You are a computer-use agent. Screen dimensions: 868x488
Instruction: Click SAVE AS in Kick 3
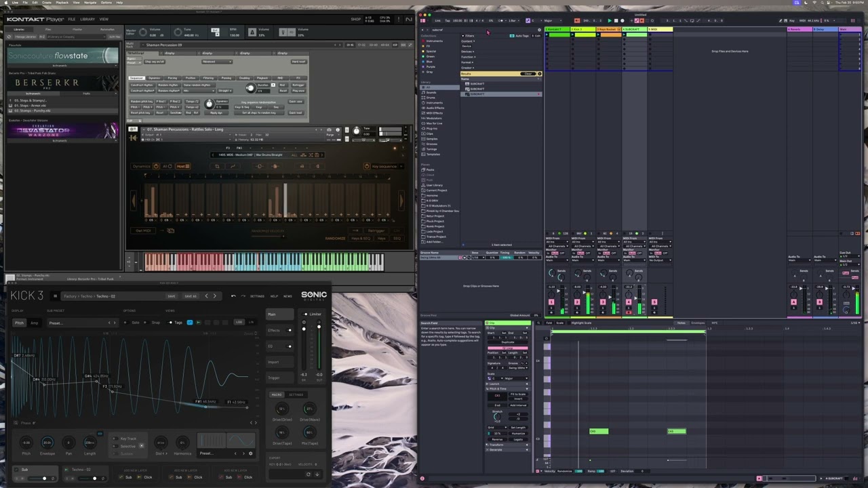coord(191,296)
